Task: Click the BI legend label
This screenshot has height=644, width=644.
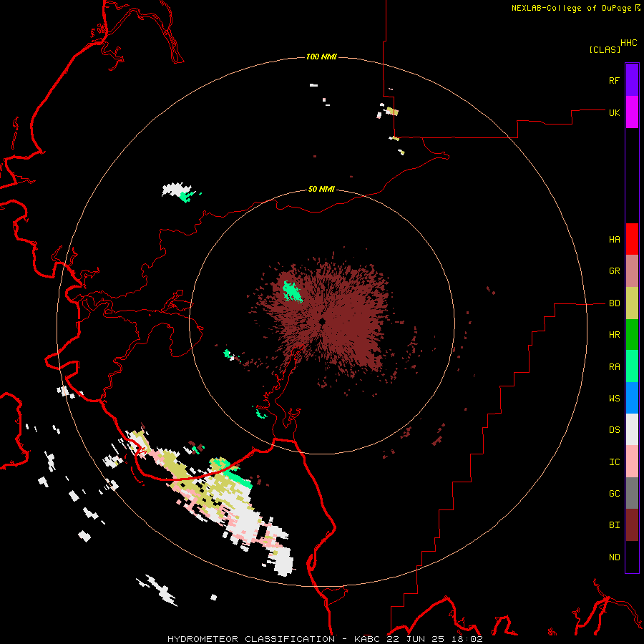Action: point(614,525)
